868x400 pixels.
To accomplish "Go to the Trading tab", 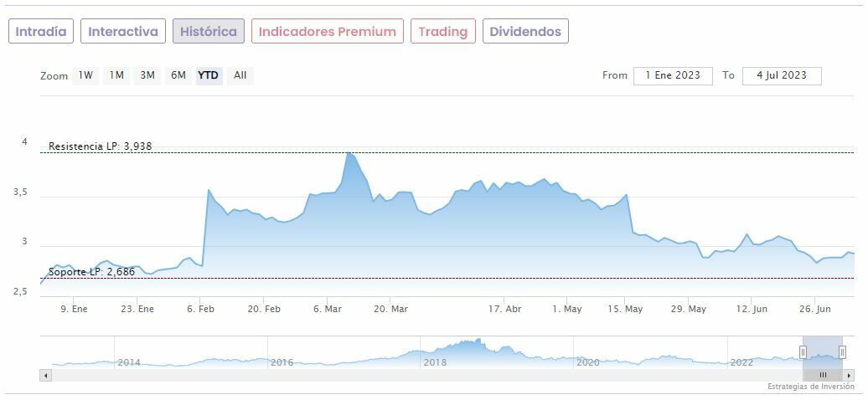I will 442,32.
